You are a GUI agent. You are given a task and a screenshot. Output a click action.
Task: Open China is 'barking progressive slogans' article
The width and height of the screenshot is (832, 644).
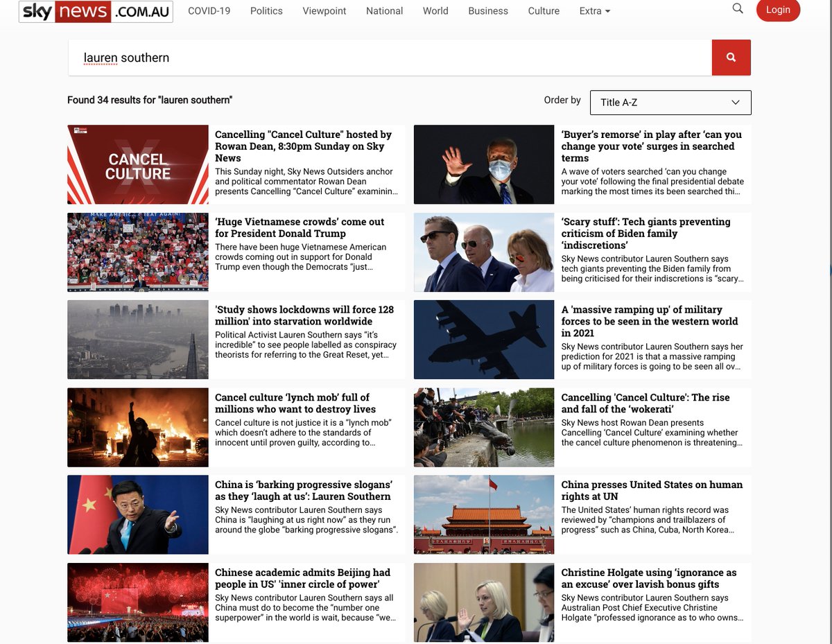tap(304, 490)
